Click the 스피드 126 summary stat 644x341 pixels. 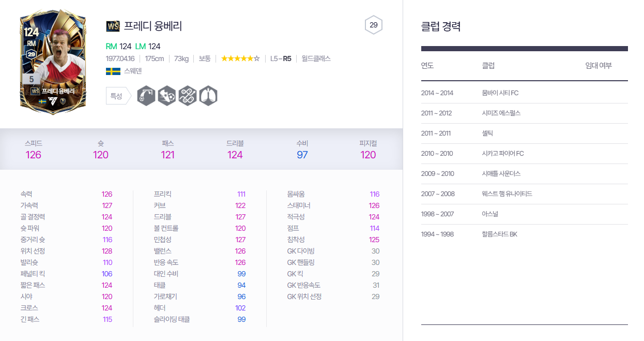(x=33, y=150)
